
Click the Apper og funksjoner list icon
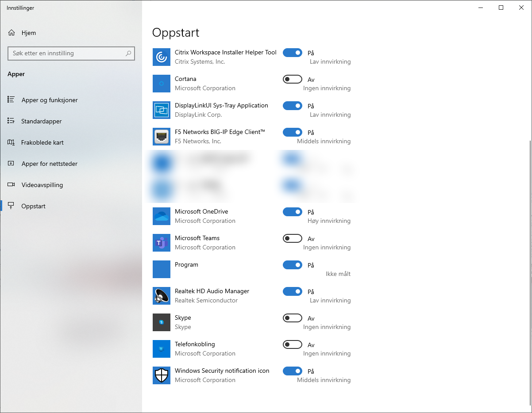(12, 100)
